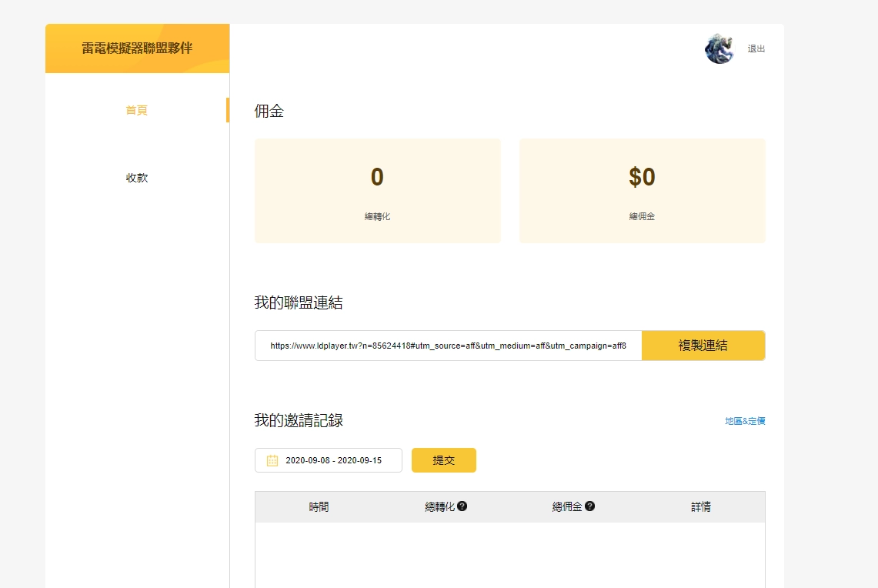Viewport: 878px width, 588px height.
Task: Open the profile avatar in the top right
Action: coord(719,48)
